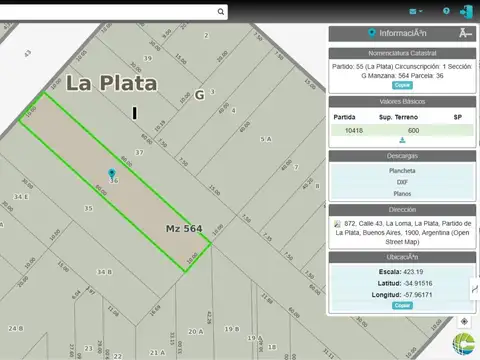480x360 pixels.
Task: Select partida value 10418
Action: 354,130
